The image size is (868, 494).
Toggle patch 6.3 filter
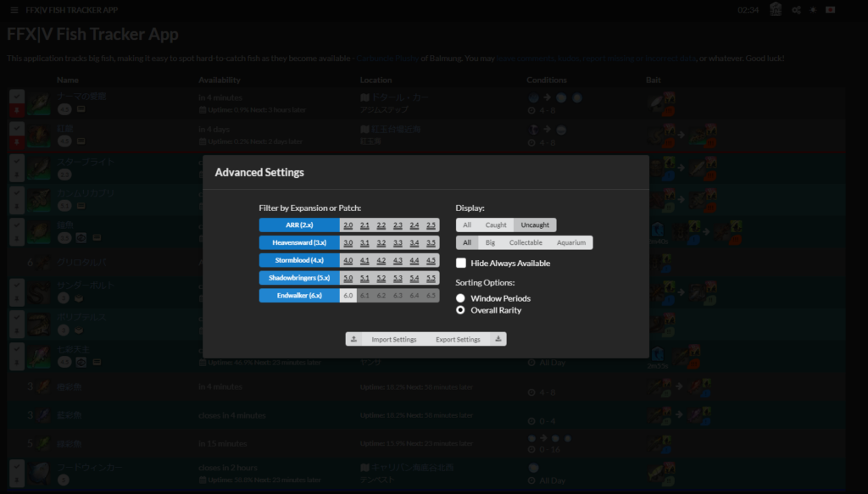pos(398,296)
